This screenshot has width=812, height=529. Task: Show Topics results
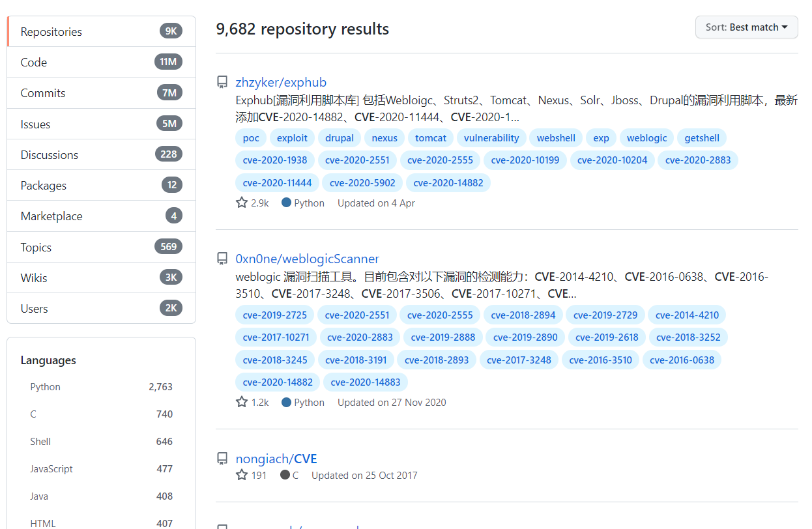pyautogui.click(x=101, y=247)
